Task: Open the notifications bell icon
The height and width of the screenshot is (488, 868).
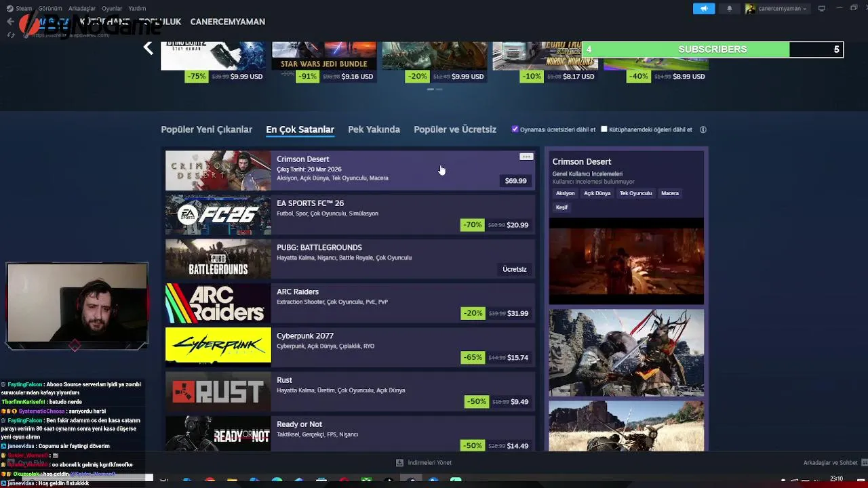Action: point(730,8)
